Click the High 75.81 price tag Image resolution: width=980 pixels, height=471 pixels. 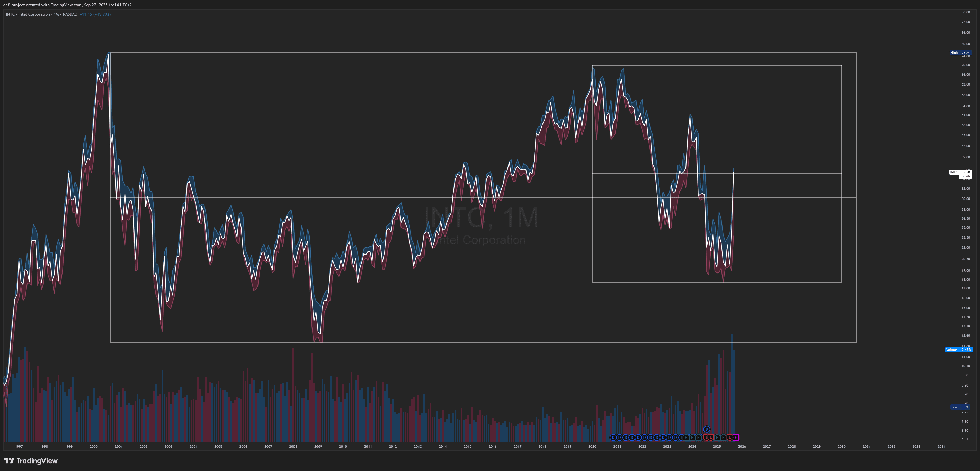click(961, 53)
